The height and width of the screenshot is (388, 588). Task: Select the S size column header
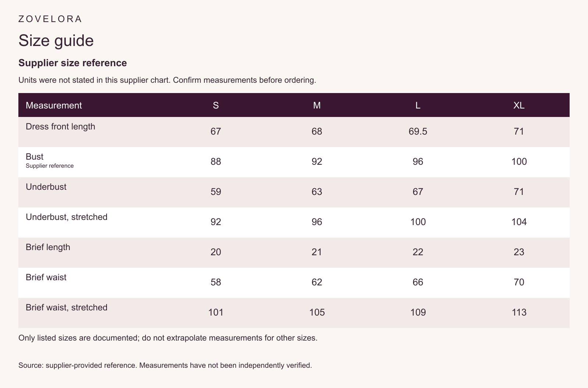point(216,105)
